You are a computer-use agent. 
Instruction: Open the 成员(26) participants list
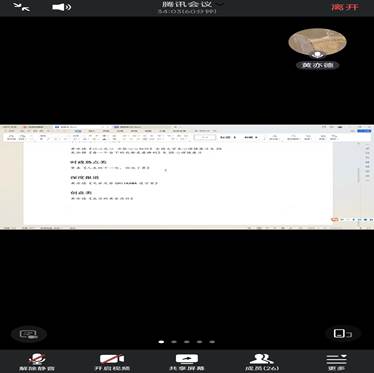(x=262, y=362)
